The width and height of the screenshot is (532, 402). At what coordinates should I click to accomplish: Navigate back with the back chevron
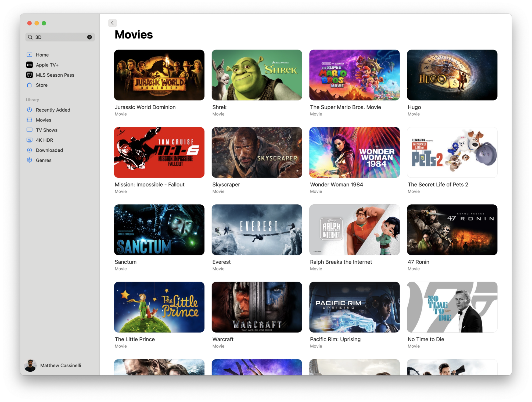tap(113, 23)
